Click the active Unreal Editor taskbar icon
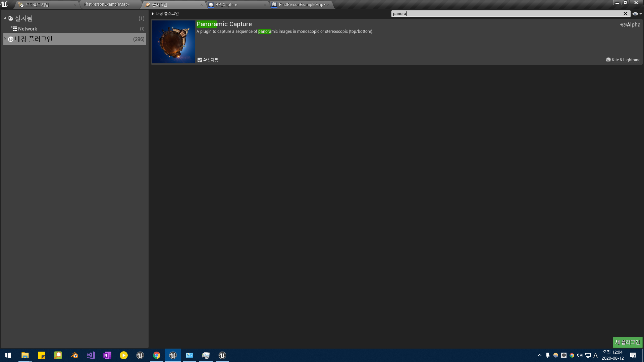Viewport: 644px width, 362px height. [x=173, y=355]
